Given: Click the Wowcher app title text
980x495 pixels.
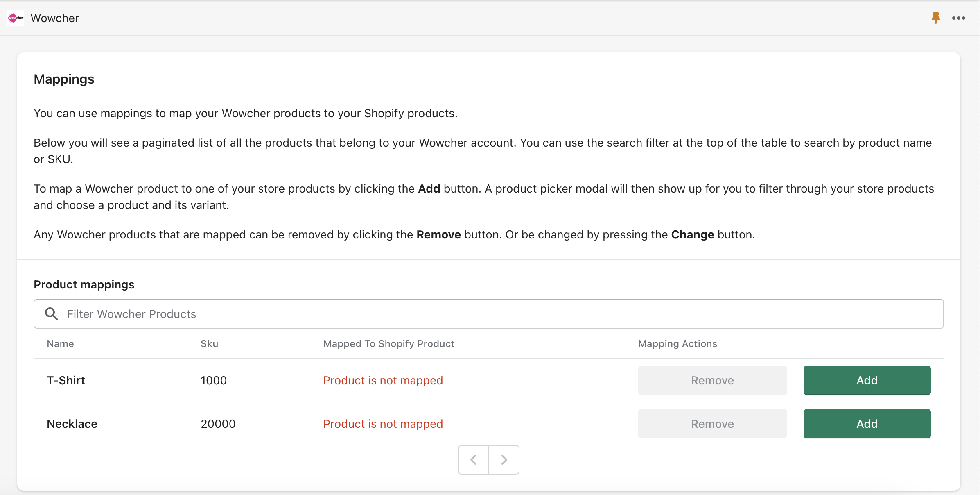Looking at the screenshot, I should pos(55,18).
